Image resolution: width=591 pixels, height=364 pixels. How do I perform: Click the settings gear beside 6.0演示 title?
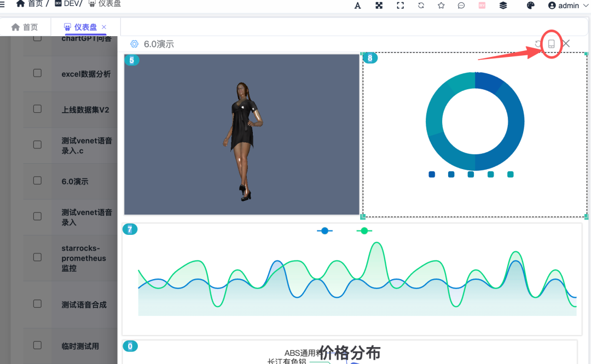click(x=134, y=44)
